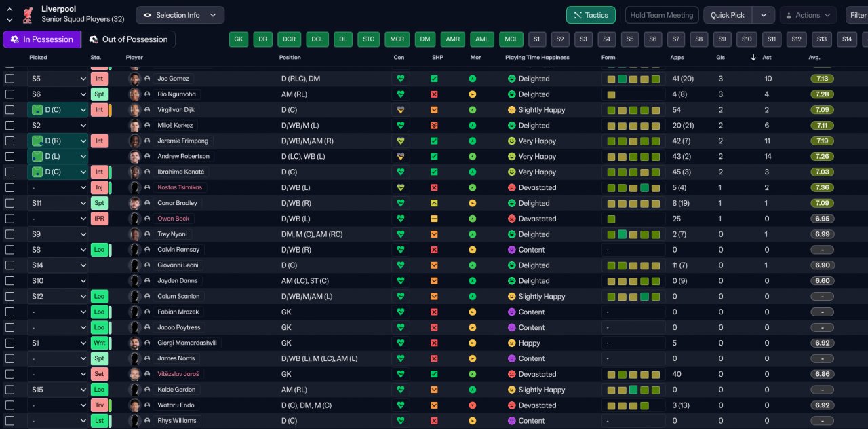Select the STC position button
The width and height of the screenshot is (868, 429).
click(x=369, y=39)
